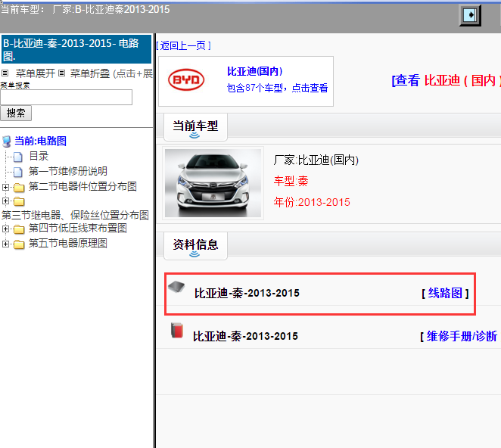
Task: Select 第四节低压线束布置图 label
Action: [78, 228]
